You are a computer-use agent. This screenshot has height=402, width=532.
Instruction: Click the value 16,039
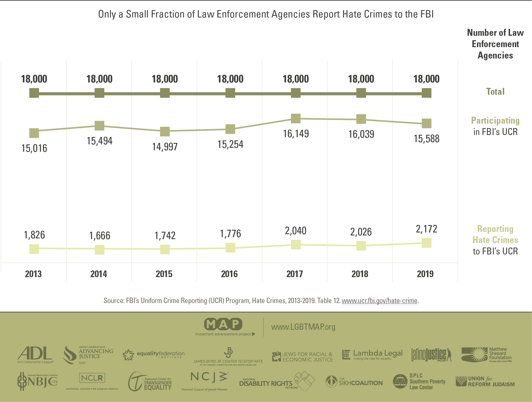tap(361, 134)
